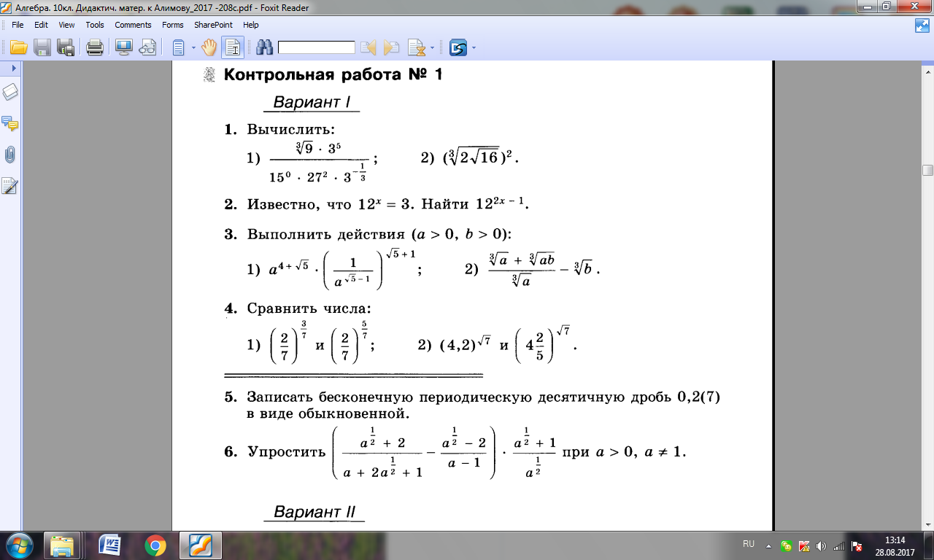Screen dimensions: 934x560
Task: Expand the left navigation panel arrow
Action: coord(12,68)
